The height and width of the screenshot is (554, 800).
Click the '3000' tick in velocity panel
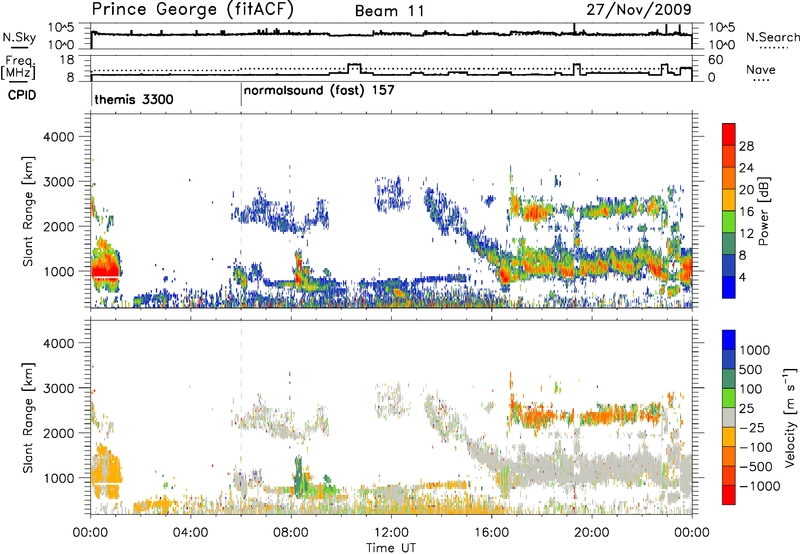pyautogui.click(x=58, y=388)
